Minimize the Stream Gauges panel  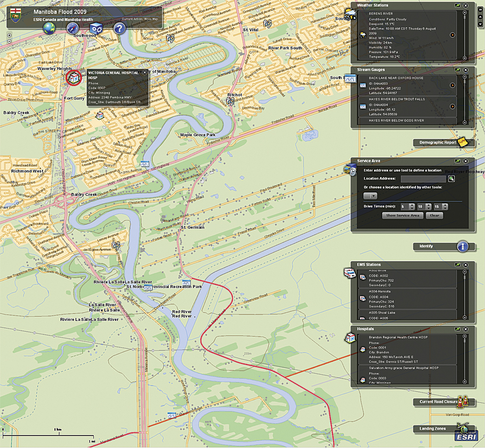pos(458,70)
